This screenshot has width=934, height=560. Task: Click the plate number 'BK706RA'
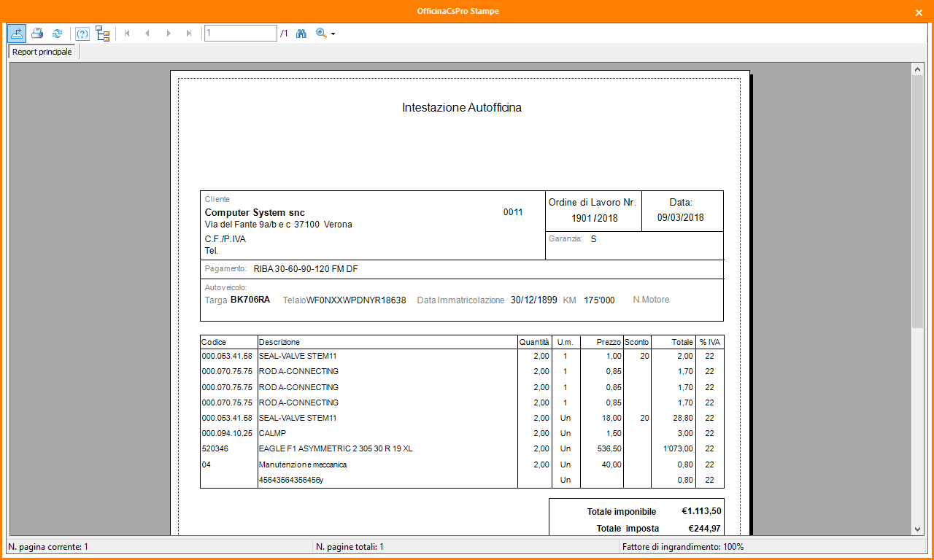click(x=250, y=300)
